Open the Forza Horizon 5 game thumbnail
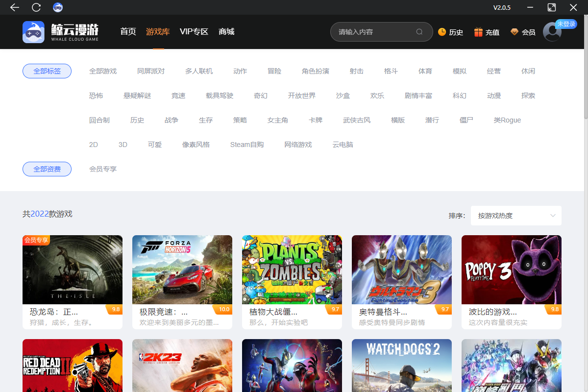The width and height of the screenshot is (588, 392). [182, 269]
